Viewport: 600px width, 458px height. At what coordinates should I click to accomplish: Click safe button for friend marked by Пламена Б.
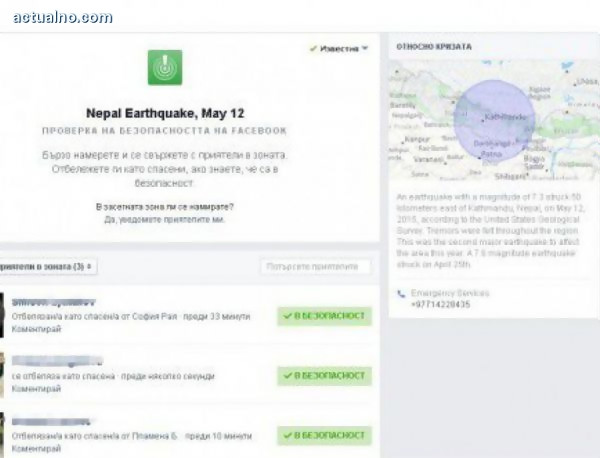pyautogui.click(x=324, y=435)
